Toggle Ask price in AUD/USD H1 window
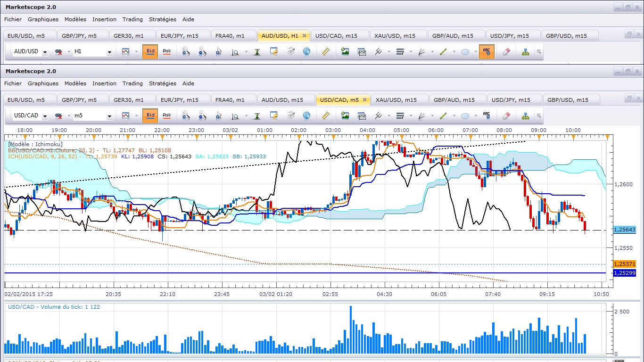This screenshot has height=362, width=644. coord(166,51)
